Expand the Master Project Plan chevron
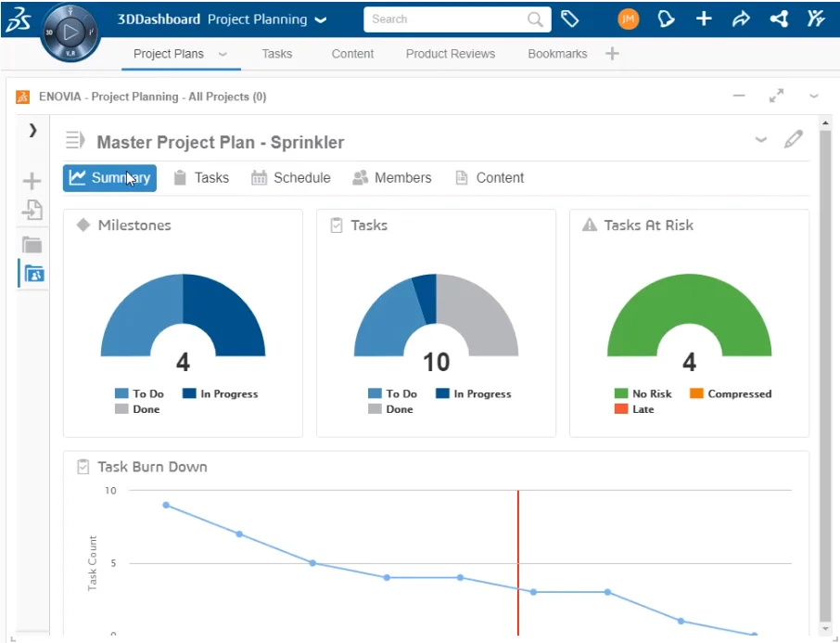This screenshot has width=840, height=643. tap(760, 140)
